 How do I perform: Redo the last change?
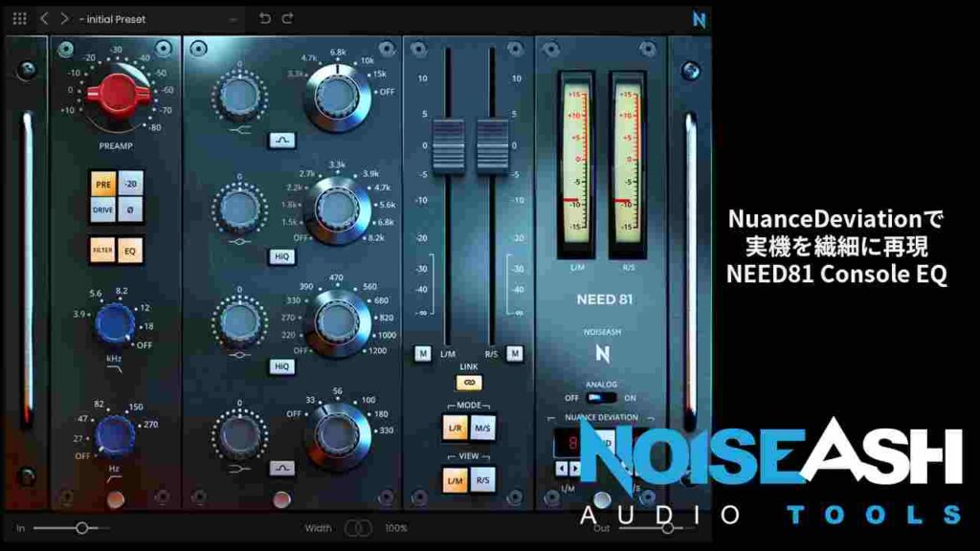tap(287, 17)
